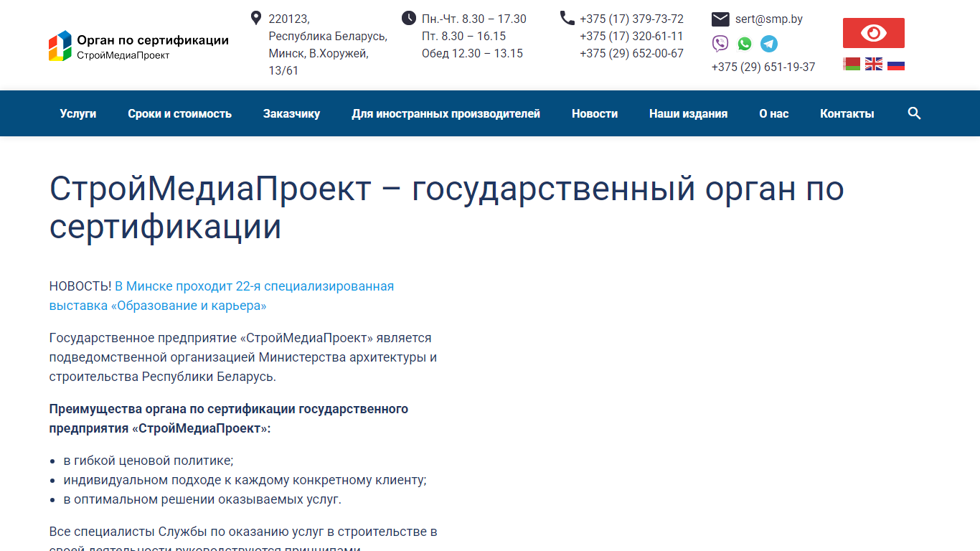The height and width of the screenshot is (551, 980).
Task: Click lunch hours Обед 12.30 – 13.15
Action: tap(472, 53)
